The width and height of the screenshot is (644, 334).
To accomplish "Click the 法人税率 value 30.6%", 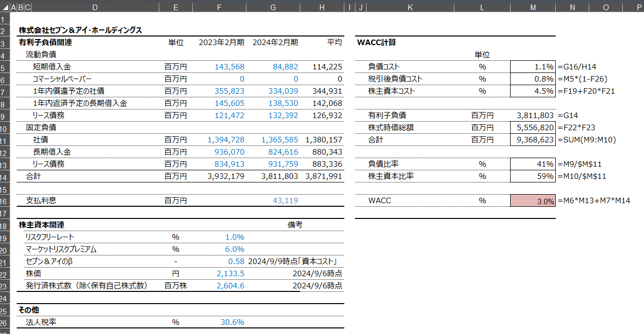I will (x=233, y=322).
